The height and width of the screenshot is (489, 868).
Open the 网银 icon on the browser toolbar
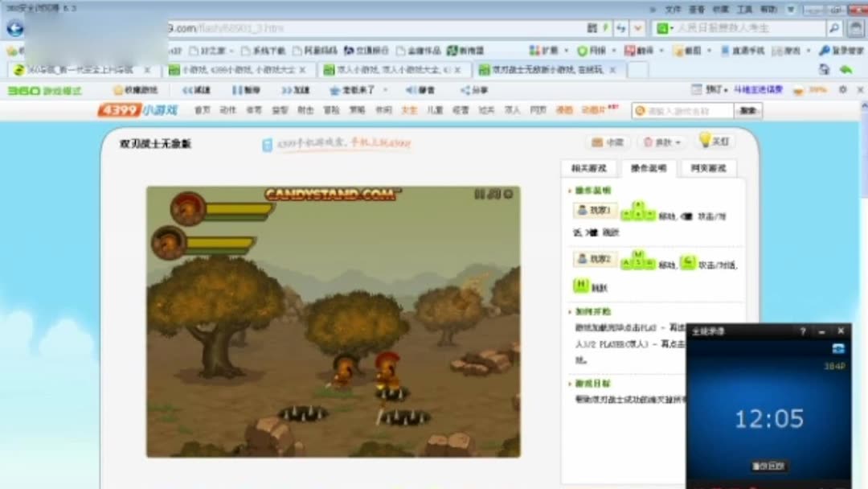(583, 50)
